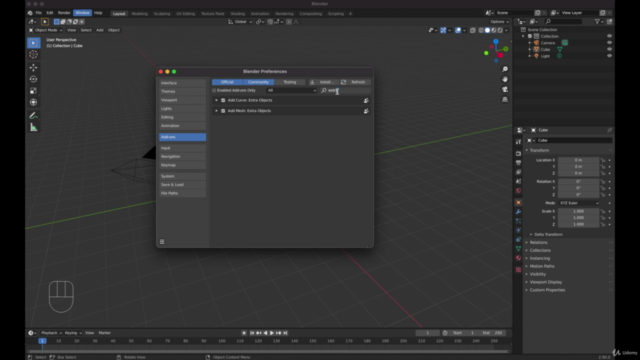Hide Collection with its eye icon
This screenshot has width=640, height=360.
[x=609, y=36]
